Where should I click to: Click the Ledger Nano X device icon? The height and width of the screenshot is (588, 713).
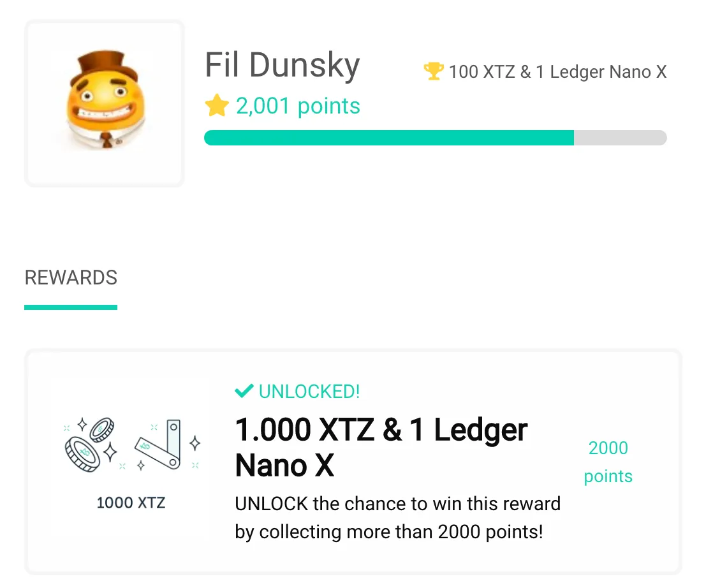coord(158,444)
